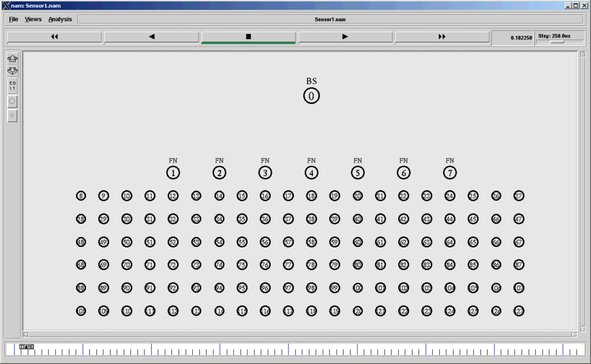Click sensor node 27

pos(519,196)
